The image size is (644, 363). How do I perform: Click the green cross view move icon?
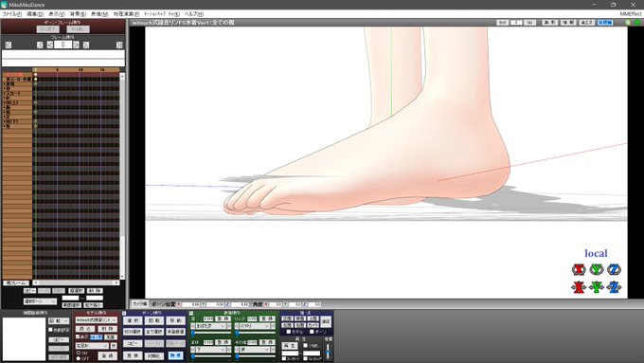(637, 23)
